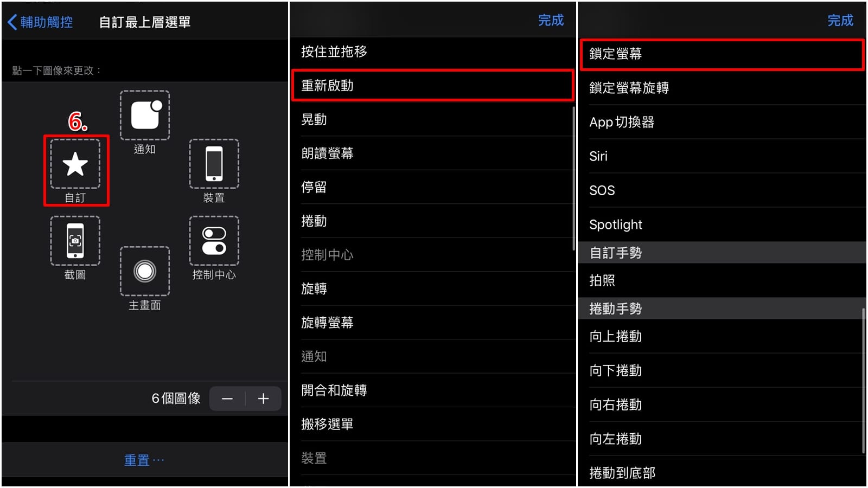The image size is (868, 488).
Task: Increase icon count with plus button
Action: pos(264,399)
